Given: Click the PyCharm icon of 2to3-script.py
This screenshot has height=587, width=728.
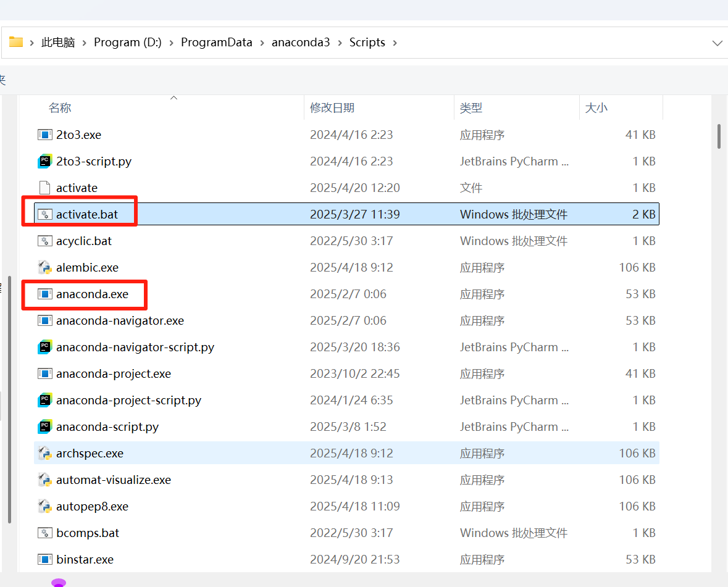Looking at the screenshot, I should click(44, 162).
